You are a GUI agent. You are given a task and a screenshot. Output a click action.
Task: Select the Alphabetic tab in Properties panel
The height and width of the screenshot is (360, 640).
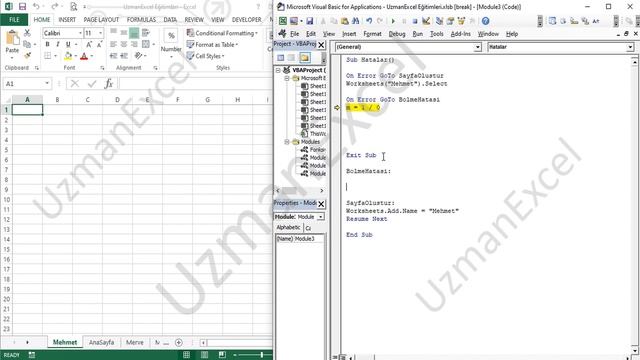coord(288,227)
